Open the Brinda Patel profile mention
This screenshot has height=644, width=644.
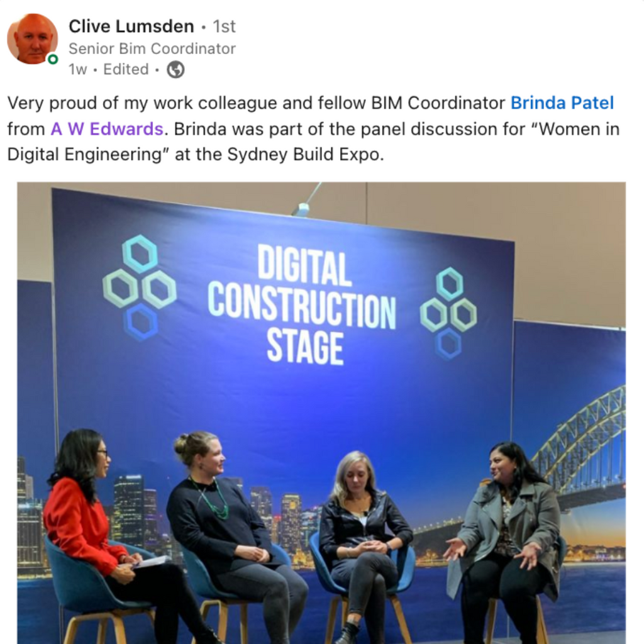(562, 103)
